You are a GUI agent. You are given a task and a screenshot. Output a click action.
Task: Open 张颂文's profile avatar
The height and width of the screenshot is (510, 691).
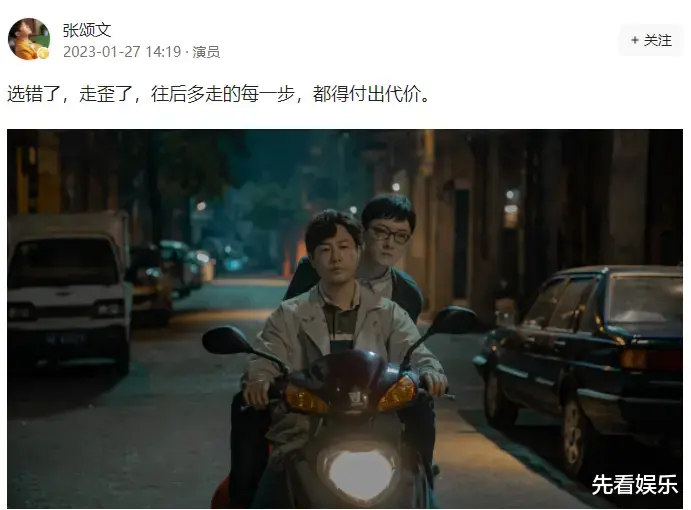coord(29,39)
